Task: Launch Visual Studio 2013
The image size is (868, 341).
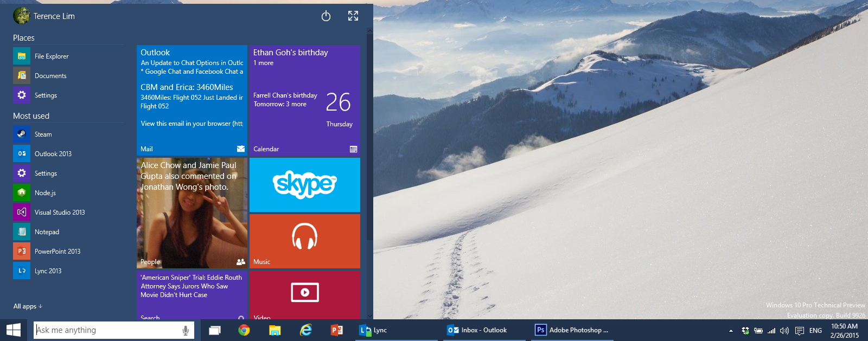Action: click(68, 213)
